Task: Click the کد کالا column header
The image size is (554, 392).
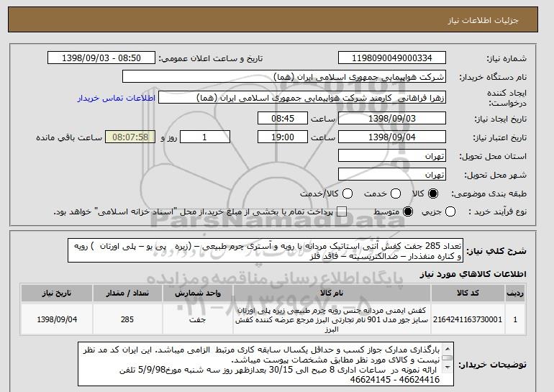Action: (468, 293)
